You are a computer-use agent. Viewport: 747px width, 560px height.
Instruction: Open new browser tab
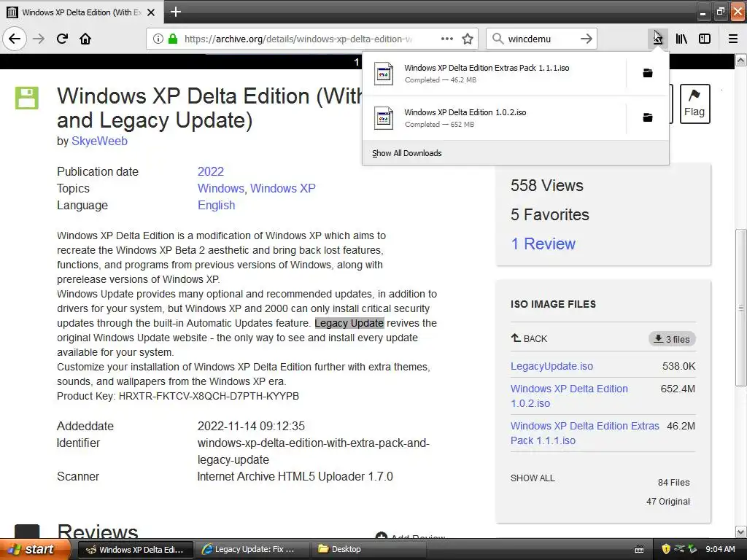(x=175, y=12)
